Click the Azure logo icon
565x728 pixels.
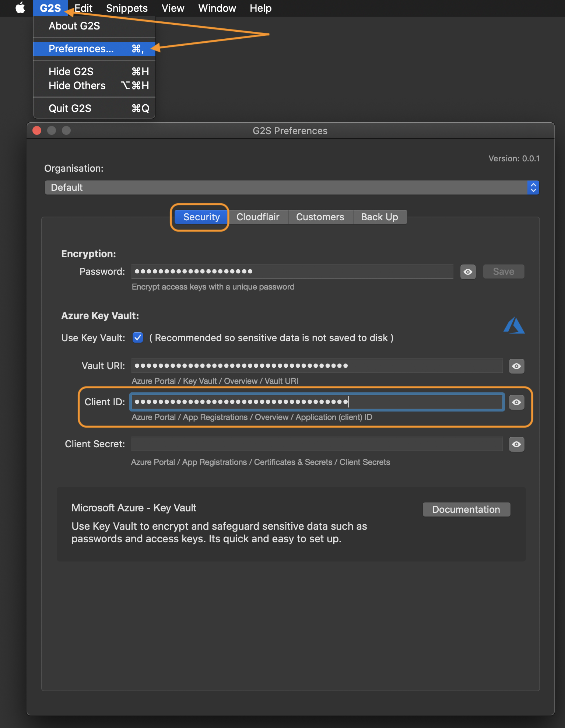514,325
